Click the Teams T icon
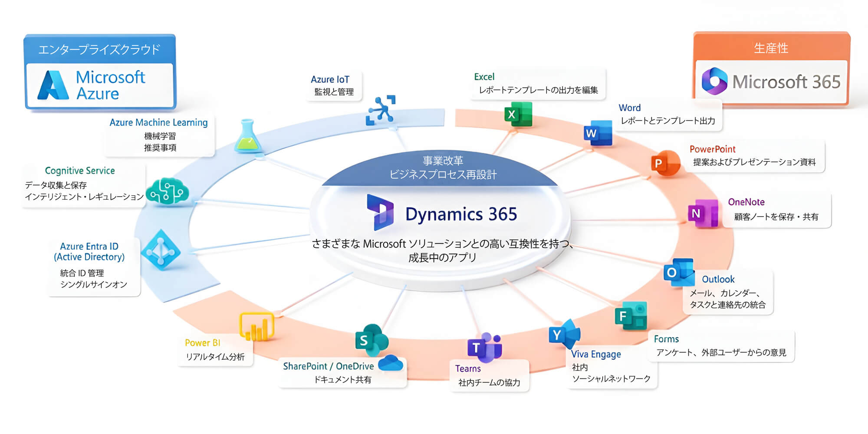Viewport: 868px width, 434px height. click(x=484, y=347)
